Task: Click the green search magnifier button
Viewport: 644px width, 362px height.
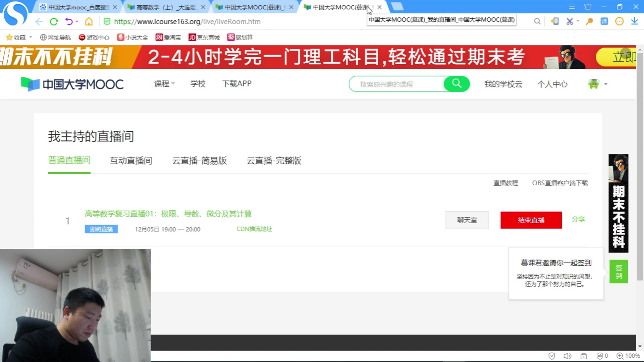Action: pyautogui.click(x=457, y=83)
